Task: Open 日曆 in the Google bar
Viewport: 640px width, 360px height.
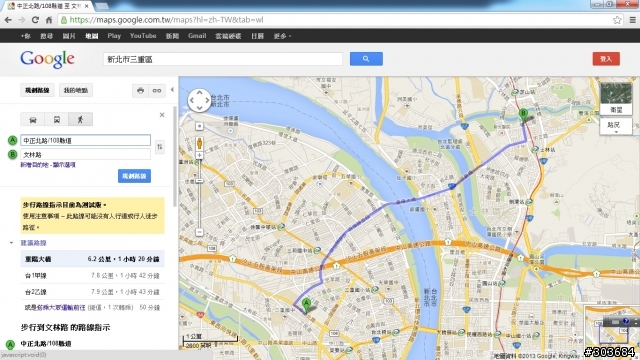Action: pyautogui.click(x=257, y=36)
